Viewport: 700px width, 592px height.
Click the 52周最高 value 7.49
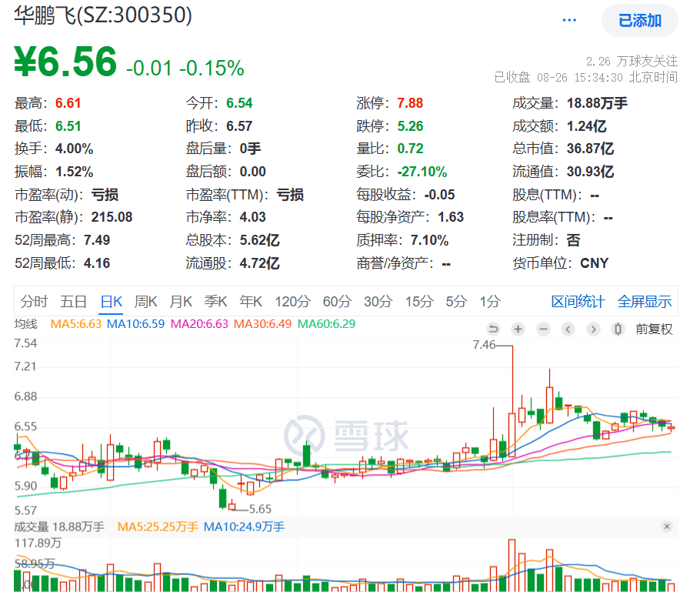97,240
